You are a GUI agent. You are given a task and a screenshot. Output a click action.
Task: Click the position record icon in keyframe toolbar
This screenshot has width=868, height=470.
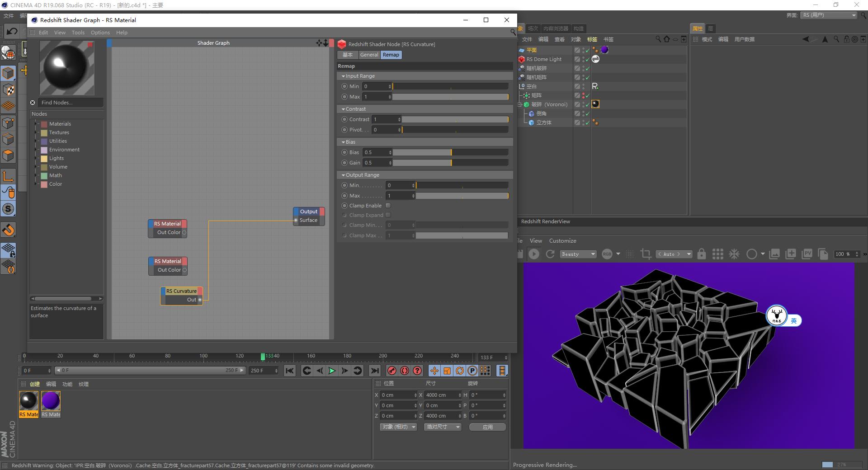(434, 371)
